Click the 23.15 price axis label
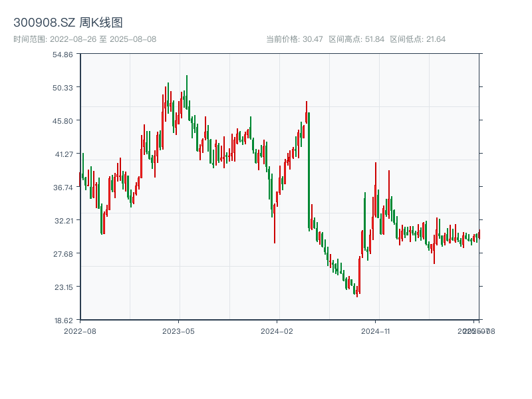Screen dimensions: 532x399 (63, 287)
